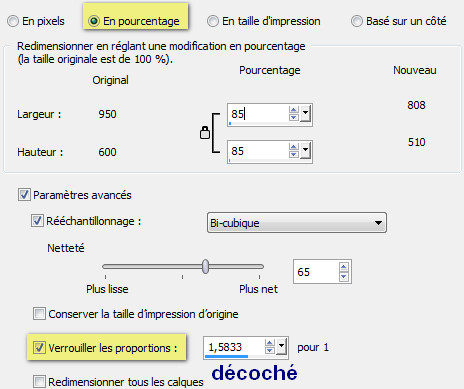Open dropdown arrow beside Hauteur percentage field
This screenshot has width=464, height=389.
point(305,151)
